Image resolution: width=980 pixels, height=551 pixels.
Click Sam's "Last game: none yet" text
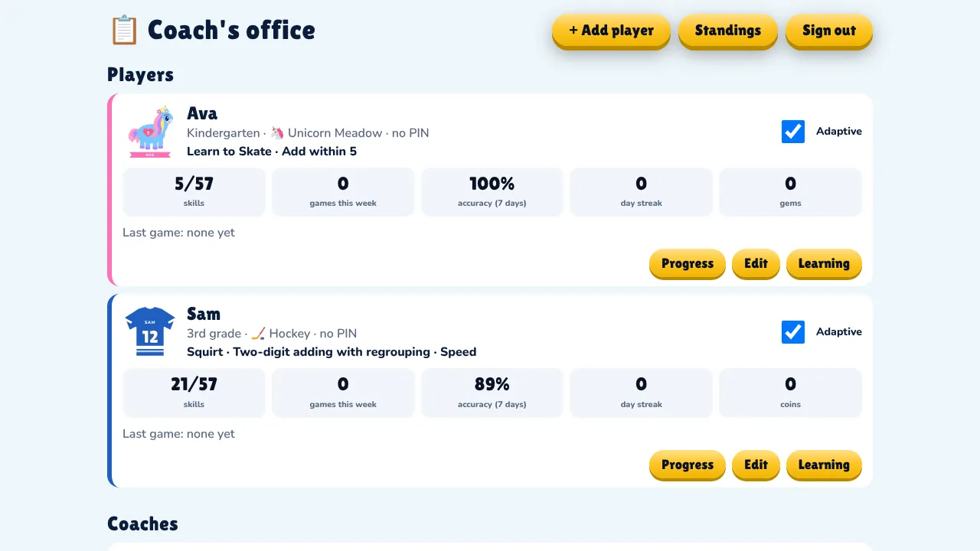pos(178,434)
